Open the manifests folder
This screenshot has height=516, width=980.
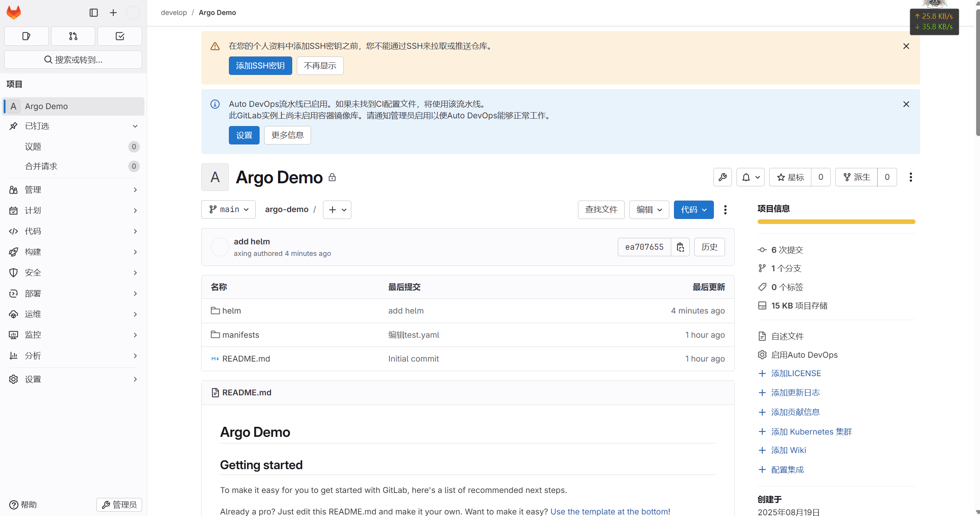pyautogui.click(x=240, y=335)
